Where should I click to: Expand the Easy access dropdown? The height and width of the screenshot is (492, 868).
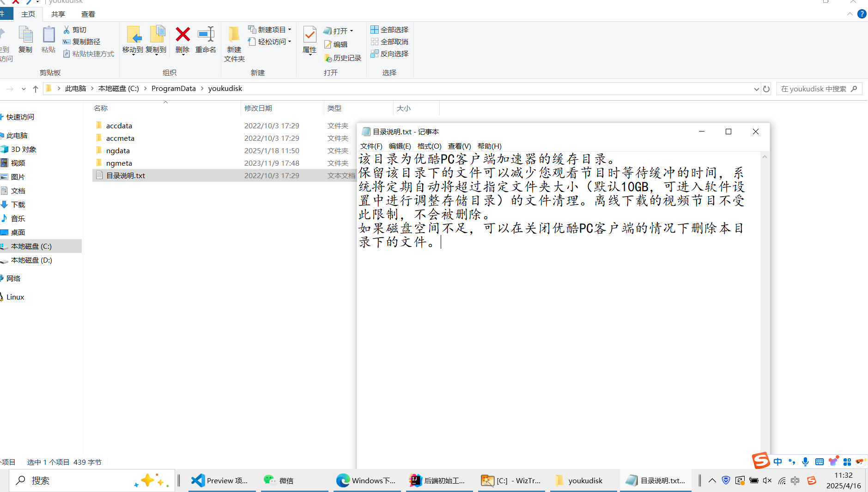pos(270,42)
